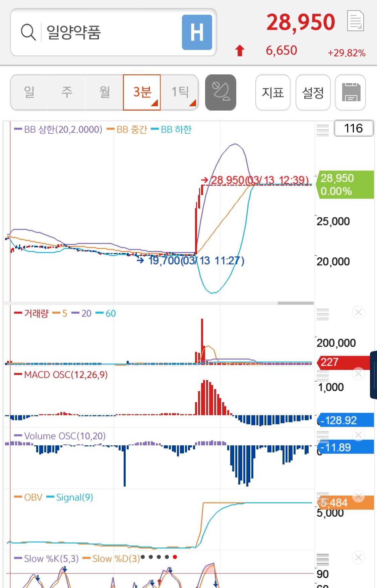This screenshot has width=377, height=588.
Task: Close the volume 거래량 panel
Action: pos(358,312)
